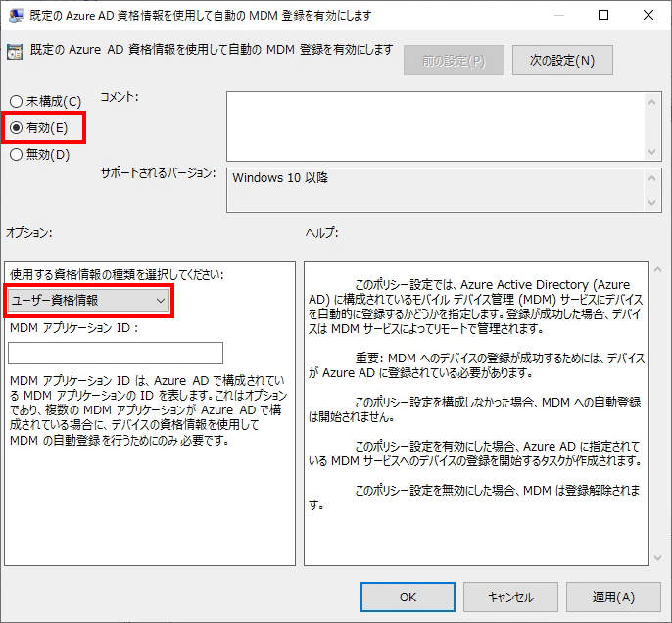
Task: Click the キャンセル button
Action: pos(510,597)
